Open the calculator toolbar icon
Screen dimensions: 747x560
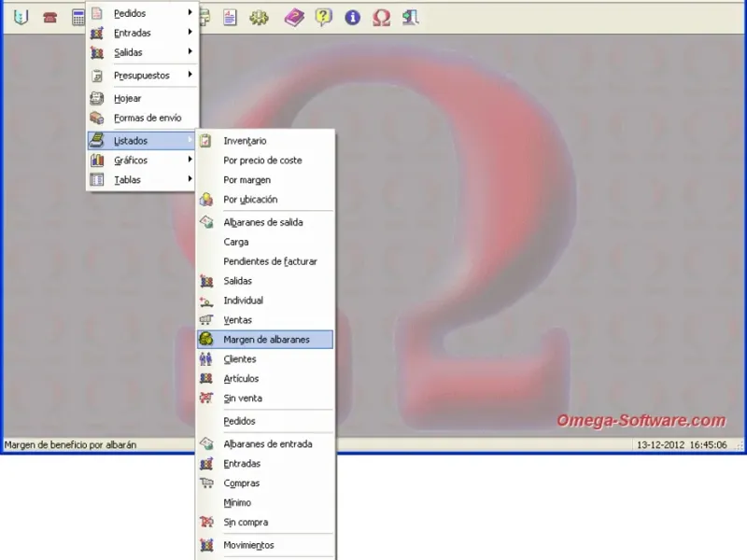coord(78,18)
